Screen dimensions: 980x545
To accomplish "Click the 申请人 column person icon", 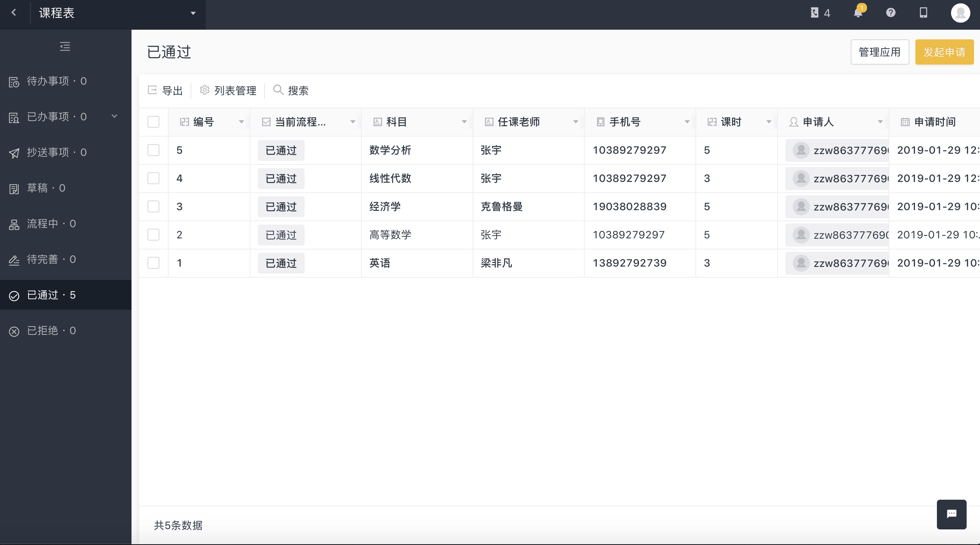I will coord(794,122).
